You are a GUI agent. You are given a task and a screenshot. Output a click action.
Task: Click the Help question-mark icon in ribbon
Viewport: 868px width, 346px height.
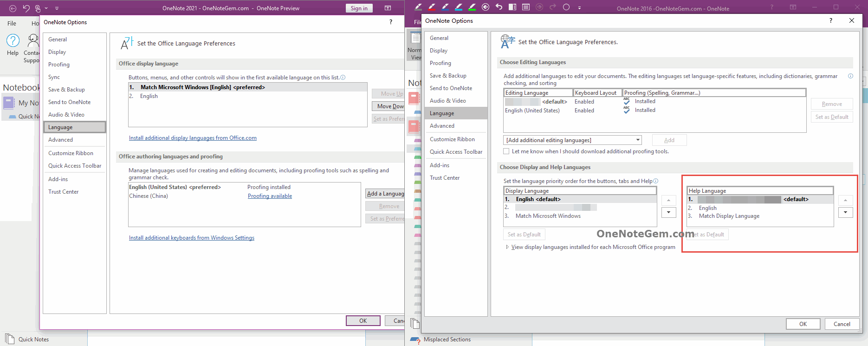point(13,40)
